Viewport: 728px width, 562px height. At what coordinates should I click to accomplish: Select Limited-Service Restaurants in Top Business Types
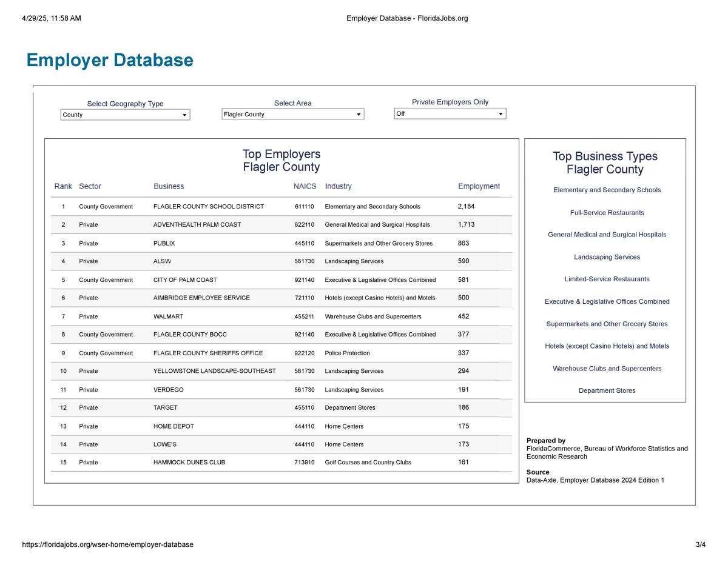point(607,279)
